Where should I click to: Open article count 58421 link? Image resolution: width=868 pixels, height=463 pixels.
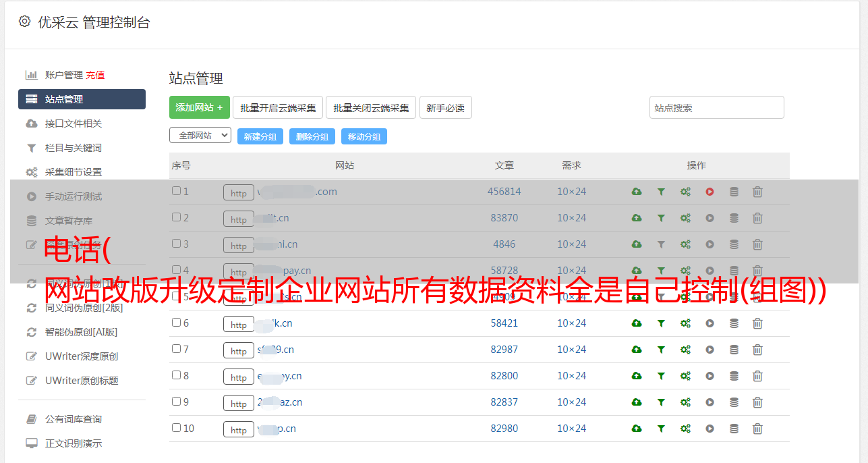504,323
